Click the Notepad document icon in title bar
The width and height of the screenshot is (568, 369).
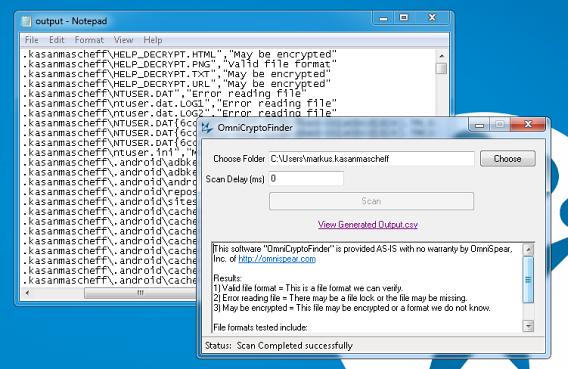(x=26, y=21)
